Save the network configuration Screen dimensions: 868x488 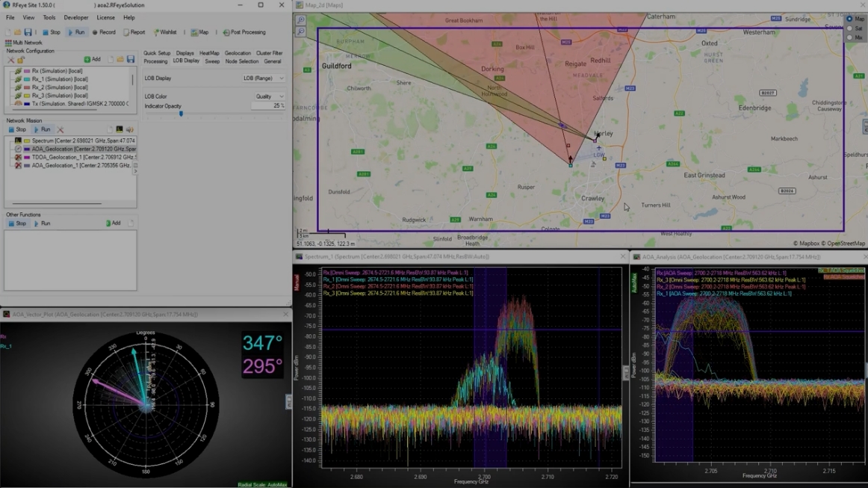tap(131, 59)
